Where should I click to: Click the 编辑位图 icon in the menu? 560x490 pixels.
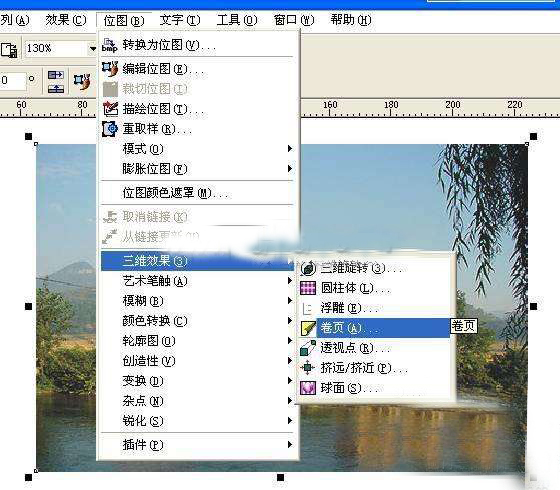pyautogui.click(x=110, y=69)
